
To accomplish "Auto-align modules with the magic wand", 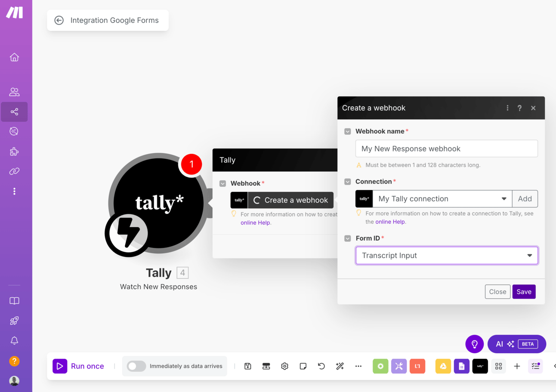I will tap(340, 366).
